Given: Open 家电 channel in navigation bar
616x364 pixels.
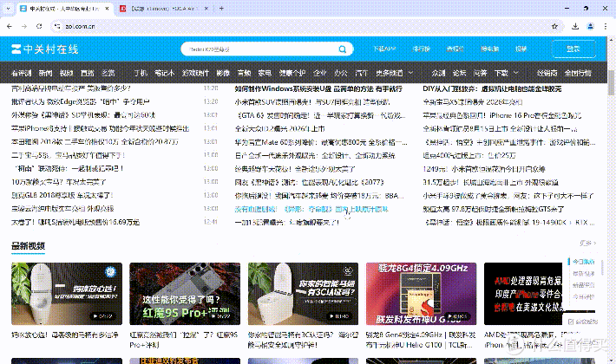Looking at the screenshot, I should 265,73.
